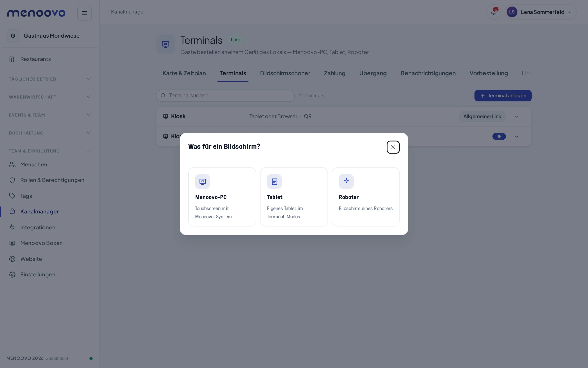
Task: Click the Einstellungen gear icon
Action: [x=12, y=275]
